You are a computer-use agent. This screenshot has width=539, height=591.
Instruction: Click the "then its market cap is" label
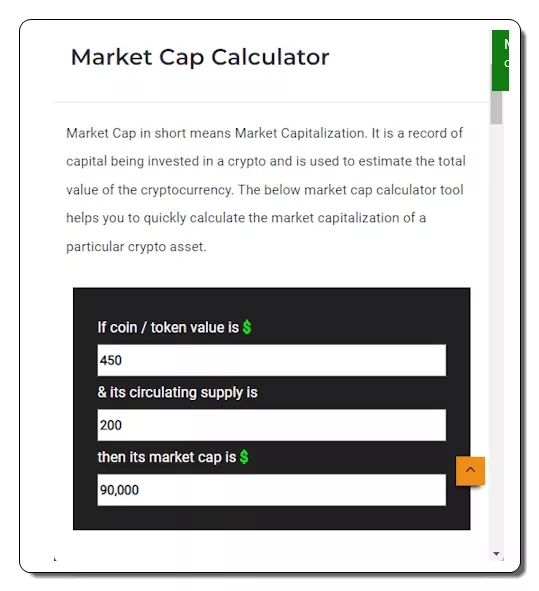tap(167, 457)
